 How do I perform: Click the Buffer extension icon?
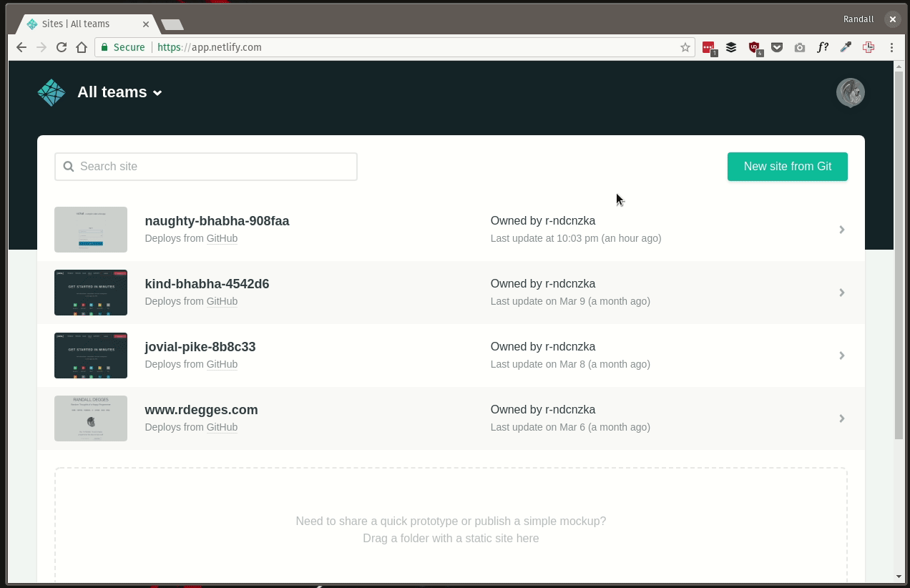pos(731,47)
